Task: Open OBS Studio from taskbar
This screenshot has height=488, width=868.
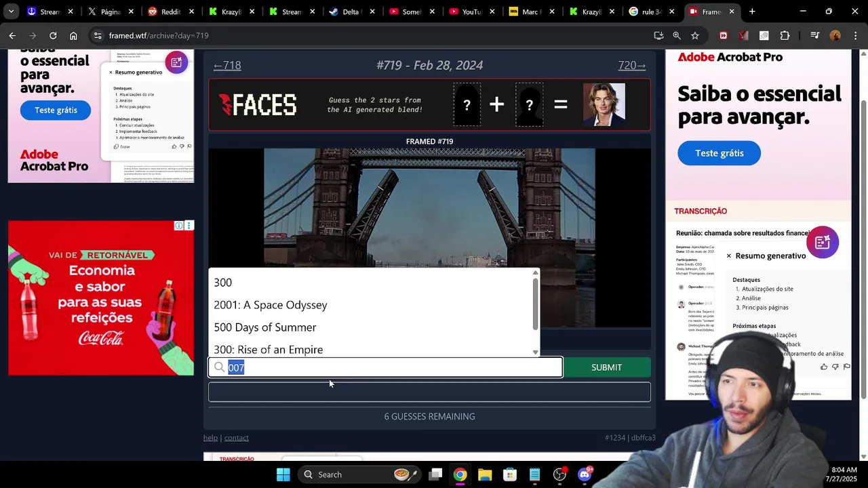Action: (559, 474)
